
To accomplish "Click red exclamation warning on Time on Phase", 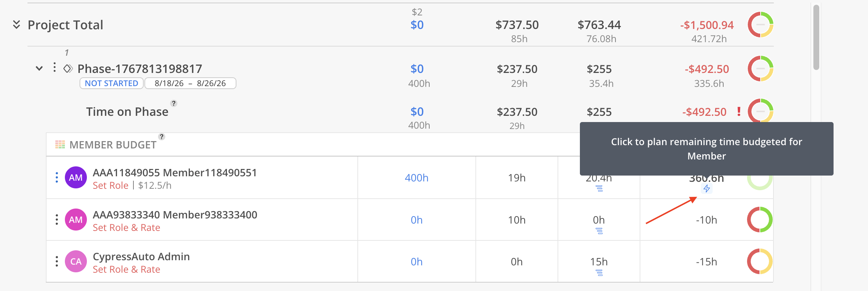I will tap(739, 111).
